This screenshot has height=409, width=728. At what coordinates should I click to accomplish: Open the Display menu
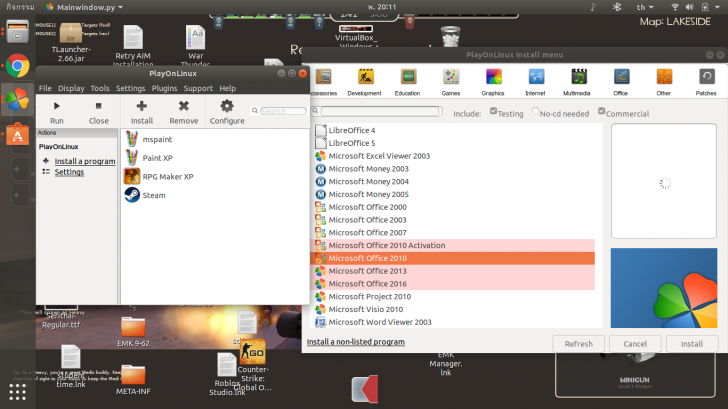coord(71,88)
